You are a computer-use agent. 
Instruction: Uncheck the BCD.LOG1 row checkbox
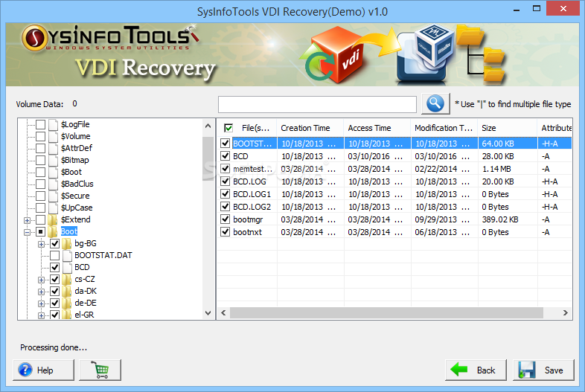(225, 194)
